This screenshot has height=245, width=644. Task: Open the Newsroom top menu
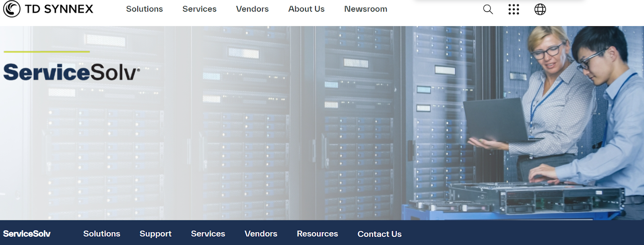coord(366,9)
